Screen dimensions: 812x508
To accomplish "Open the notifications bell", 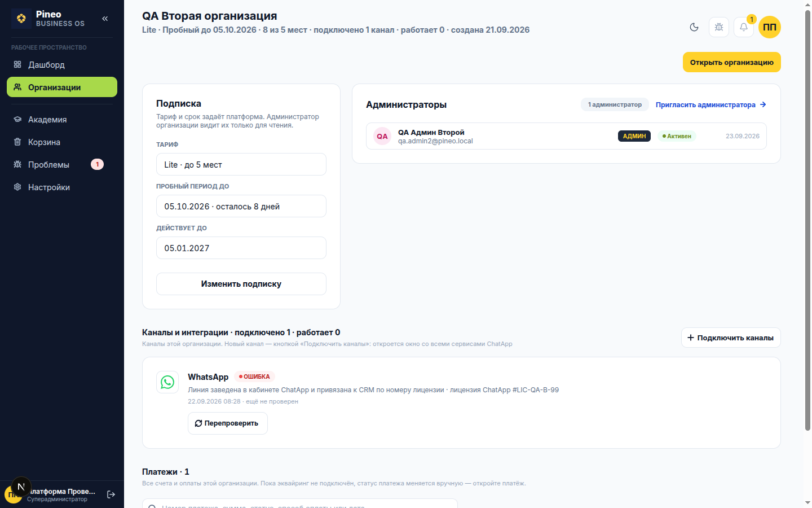I will click(744, 27).
